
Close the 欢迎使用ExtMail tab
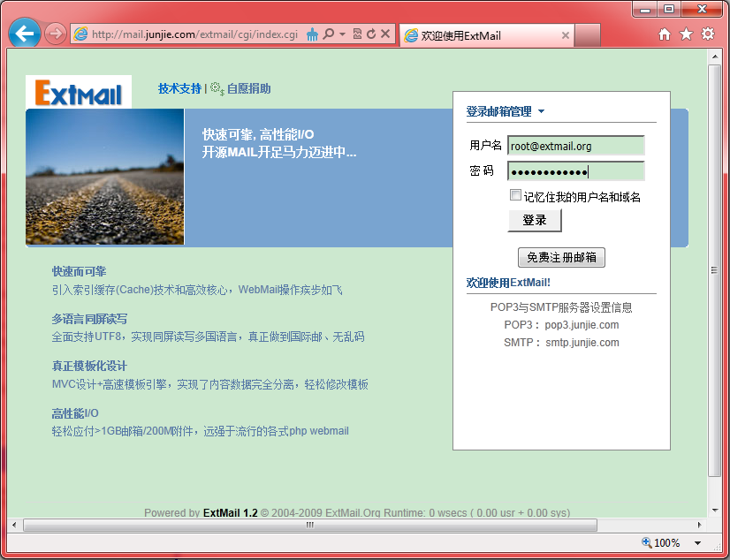click(x=566, y=35)
